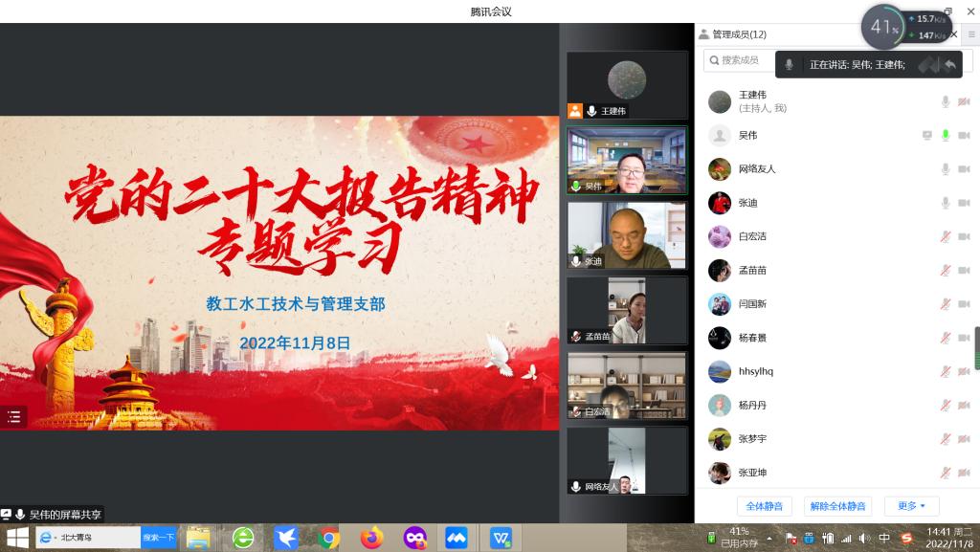
Task: Click the 搜索成员 search field
Action: tap(742, 60)
